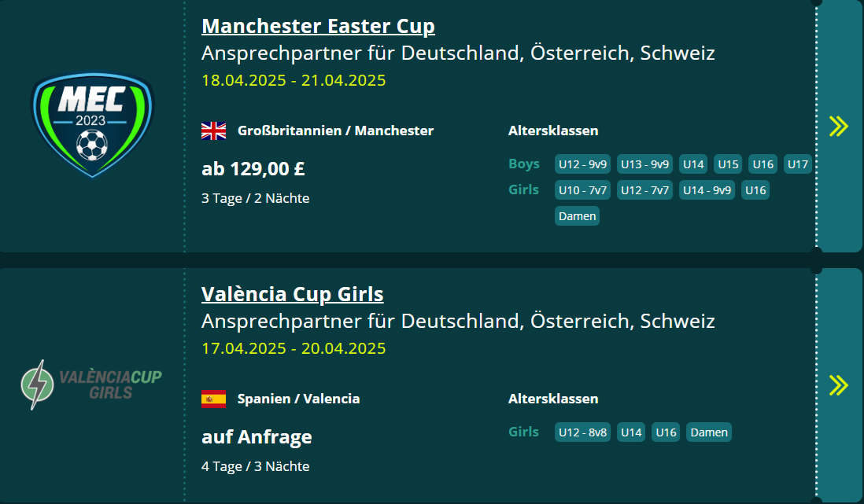Open València Cup Girls via double-chevron arrow
The image size is (864, 504).
pyautogui.click(x=839, y=384)
